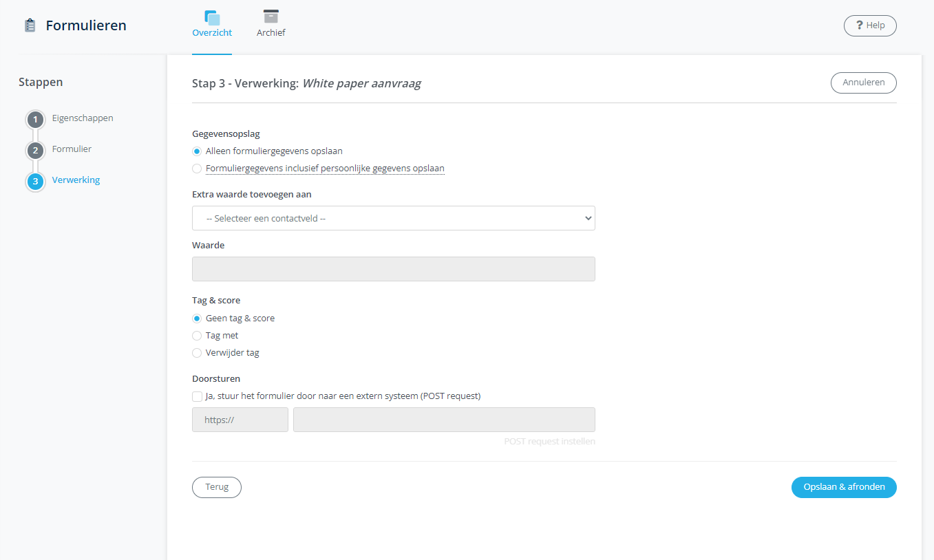Choose the 'Tag met' radio option
Image resolution: width=934 pixels, height=560 pixels.
(197, 336)
